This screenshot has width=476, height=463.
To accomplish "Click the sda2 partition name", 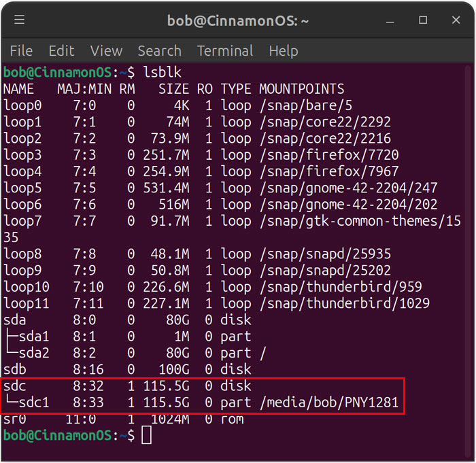I will click(x=34, y=353).
